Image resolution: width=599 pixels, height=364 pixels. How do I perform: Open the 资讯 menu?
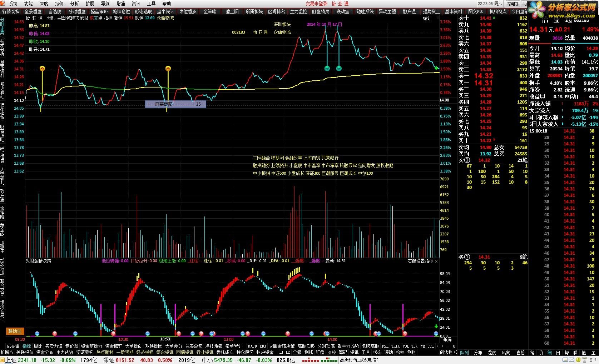136,4
